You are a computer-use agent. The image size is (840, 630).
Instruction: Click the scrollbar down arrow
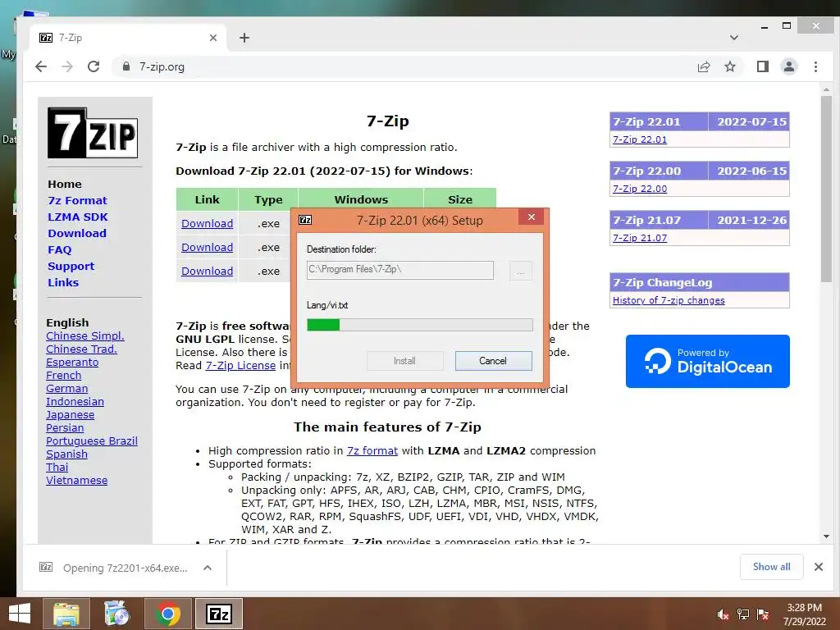pos(826,536)
